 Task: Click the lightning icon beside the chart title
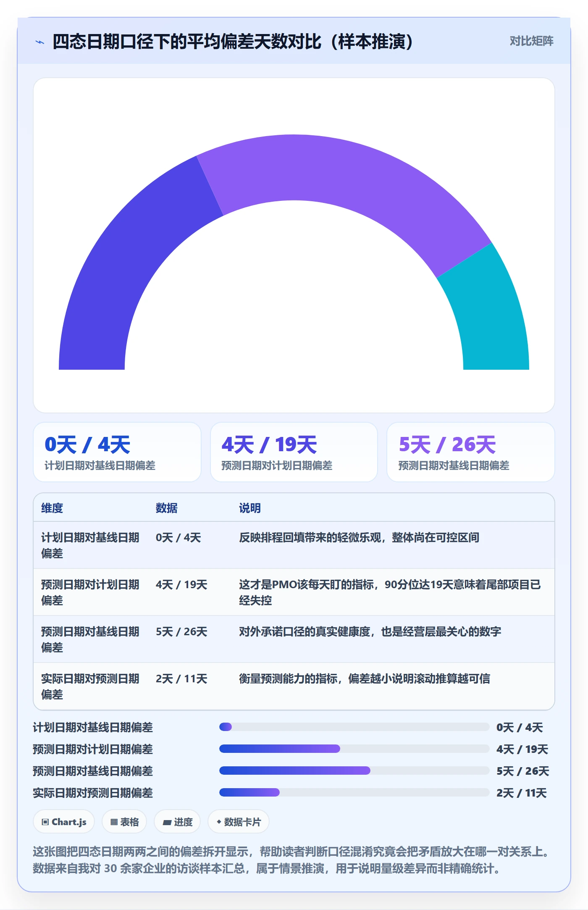click(x=40, y=42)
